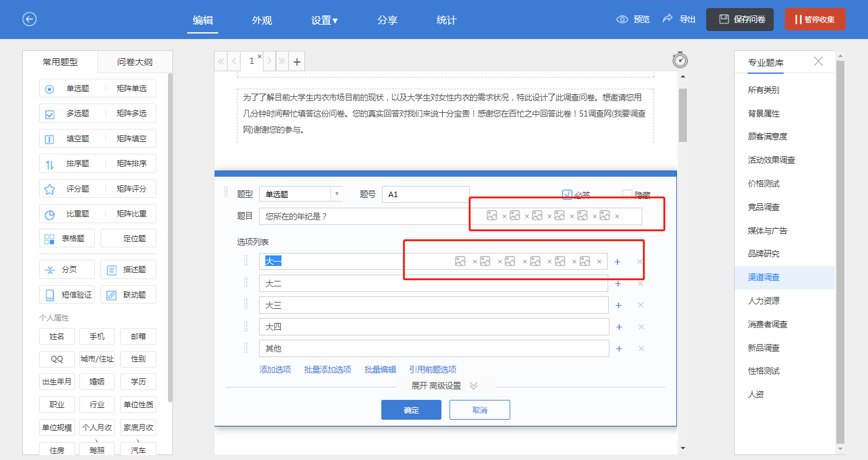The width and height of the screenshot is (868, 460).
Task: Open the 设置 dropdown menu
Action: pos(324,20)
